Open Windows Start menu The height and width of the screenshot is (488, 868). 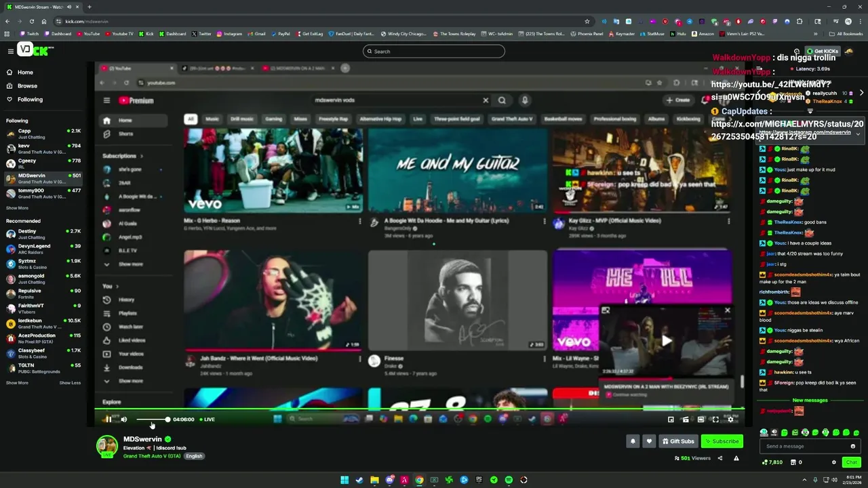344,480
